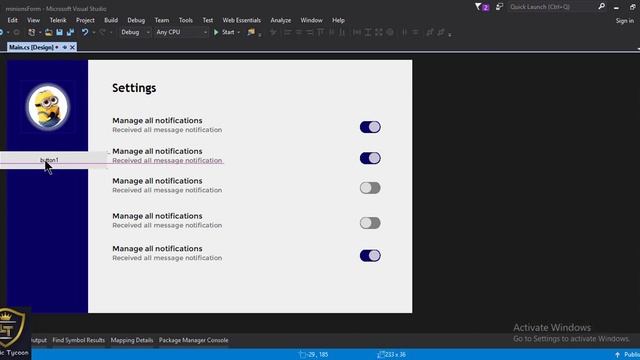
Task: Click the Align Rights layout icon
Action: pyautogui.click(x=310, y=32)
